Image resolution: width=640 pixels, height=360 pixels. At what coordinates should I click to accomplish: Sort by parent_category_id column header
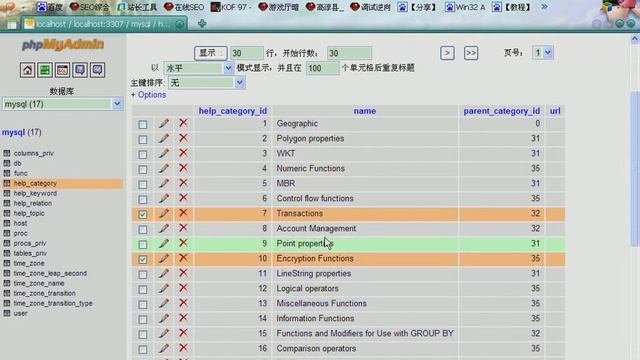click(x=502, y=111)
